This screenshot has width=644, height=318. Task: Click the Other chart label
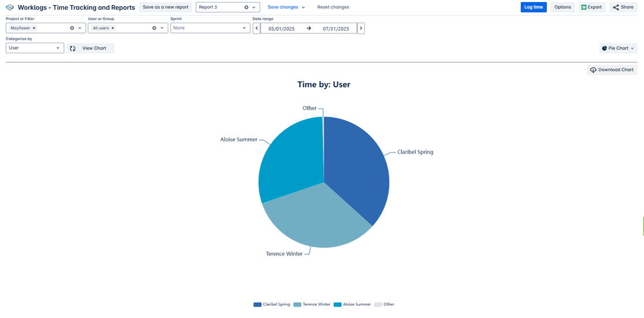(309, 108)
